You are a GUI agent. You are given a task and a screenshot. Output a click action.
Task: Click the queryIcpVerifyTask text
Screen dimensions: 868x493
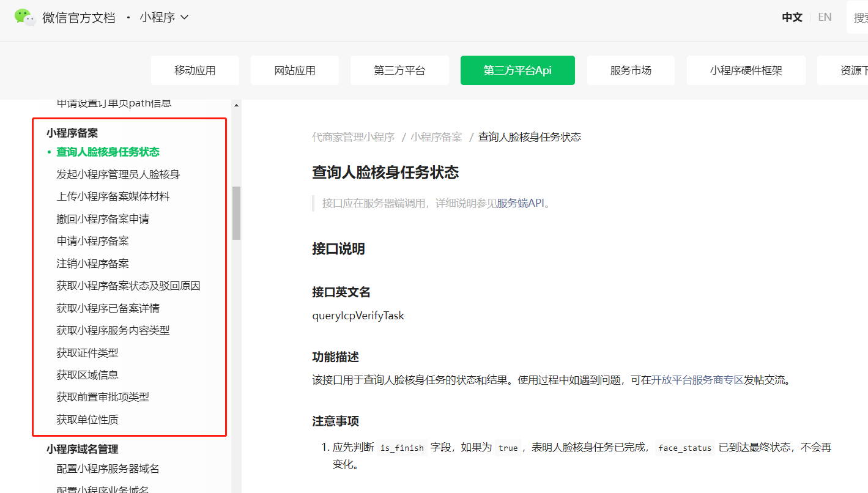tap(358, 316)
